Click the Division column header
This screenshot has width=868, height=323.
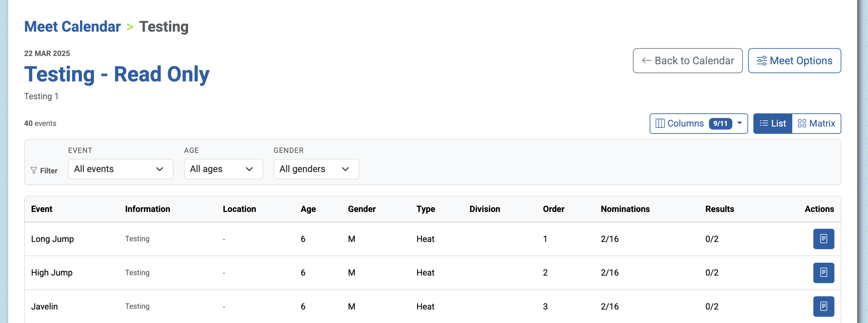click(x=484, y=209)
